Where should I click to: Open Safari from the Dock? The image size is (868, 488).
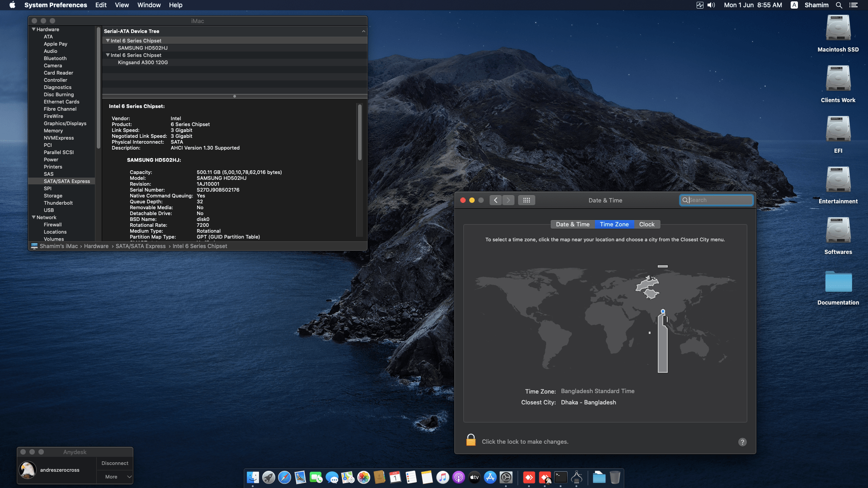(x=284, y=477)
